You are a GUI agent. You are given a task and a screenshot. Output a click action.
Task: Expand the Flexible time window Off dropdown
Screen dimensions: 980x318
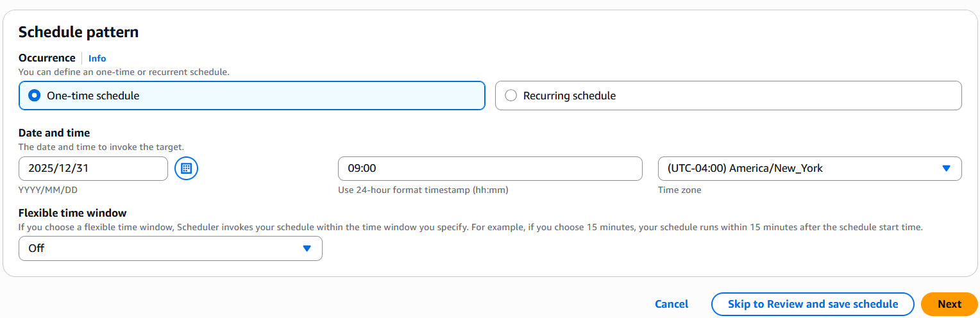(170, 248)
